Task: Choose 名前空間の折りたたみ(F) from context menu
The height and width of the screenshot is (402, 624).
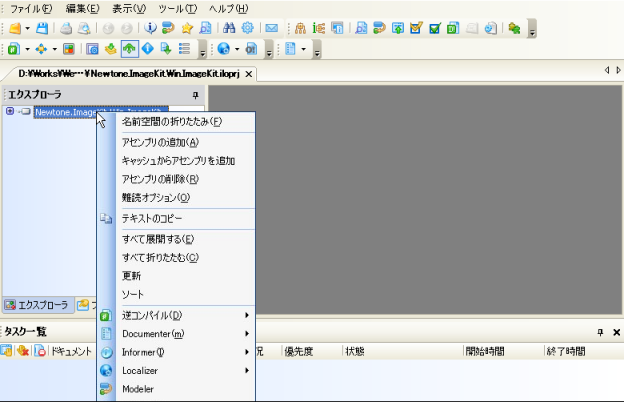Action: [x=176, y=122]
